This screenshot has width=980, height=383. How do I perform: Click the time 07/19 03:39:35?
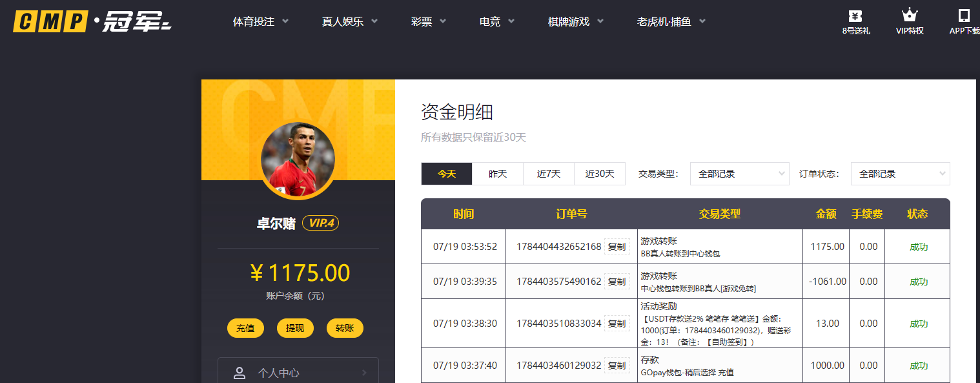(465, 282)
